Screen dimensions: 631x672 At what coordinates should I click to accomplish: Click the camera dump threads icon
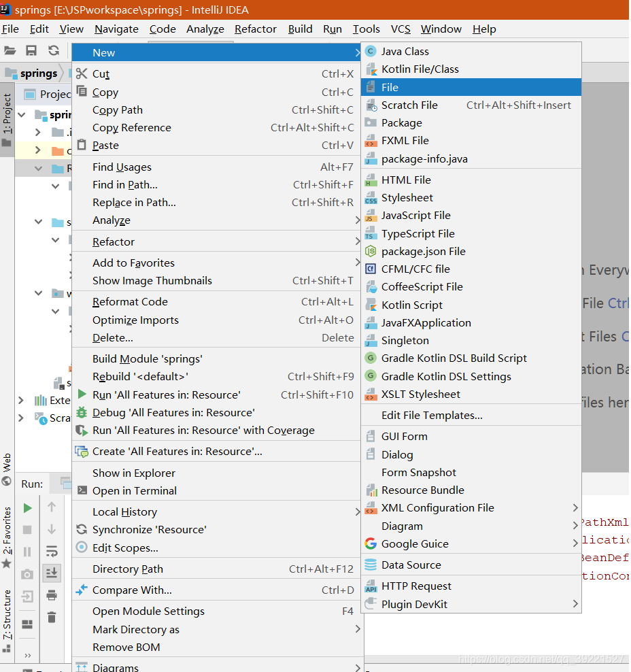click(27, 574)
